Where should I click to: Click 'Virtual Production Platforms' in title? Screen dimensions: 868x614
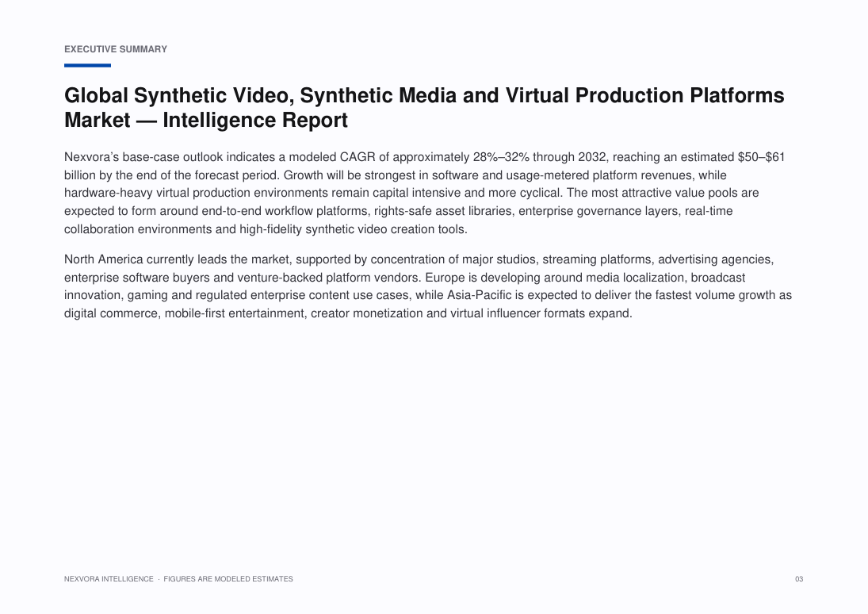click(645, 96)
